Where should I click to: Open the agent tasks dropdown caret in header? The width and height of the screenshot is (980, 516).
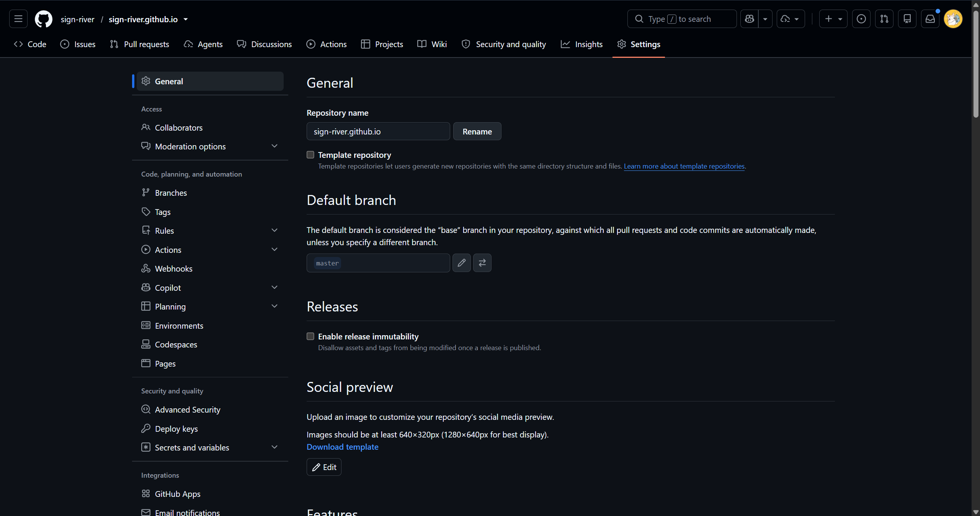coord(797,19)
